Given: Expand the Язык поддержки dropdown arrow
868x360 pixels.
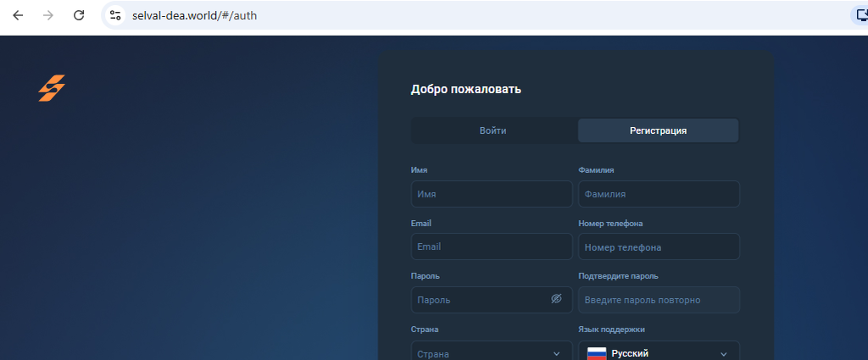Looking at the screenshot, I should (724, 354).
